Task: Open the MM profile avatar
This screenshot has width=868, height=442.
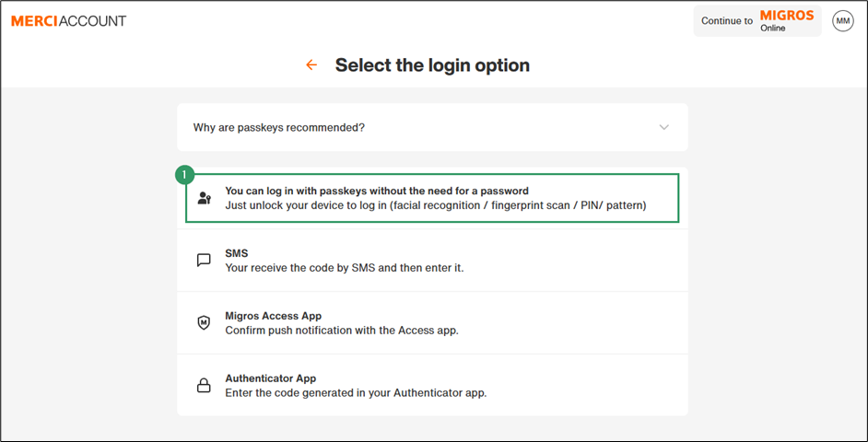Action: pyautogui.click(x=842, y=21)
